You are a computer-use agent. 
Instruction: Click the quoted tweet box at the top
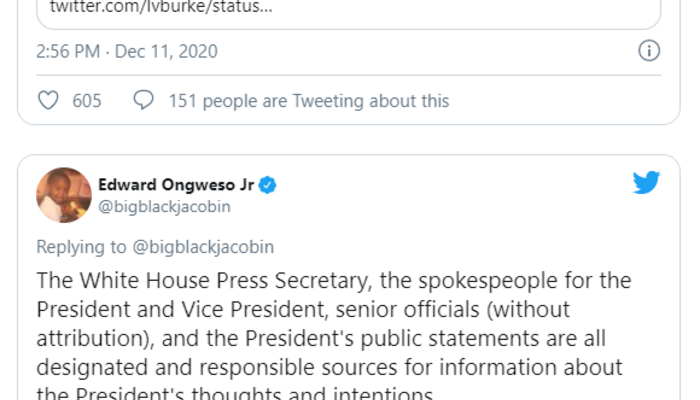[x=340, y=12]
